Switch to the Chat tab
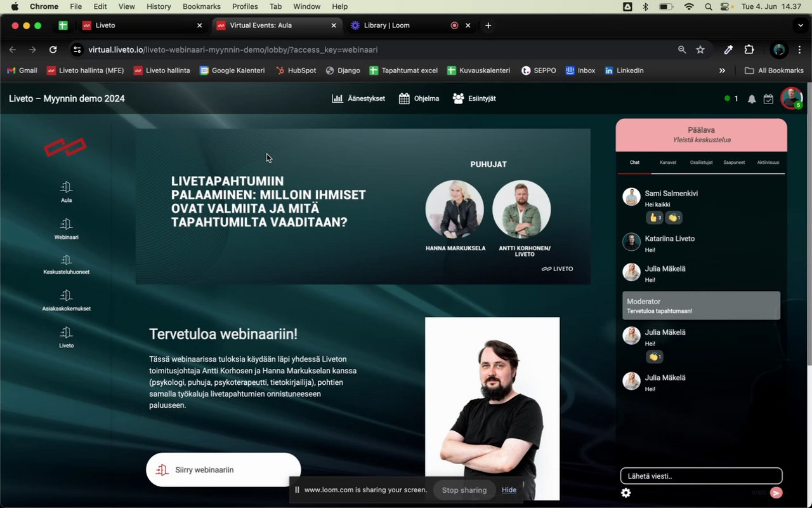 [634, 163]
